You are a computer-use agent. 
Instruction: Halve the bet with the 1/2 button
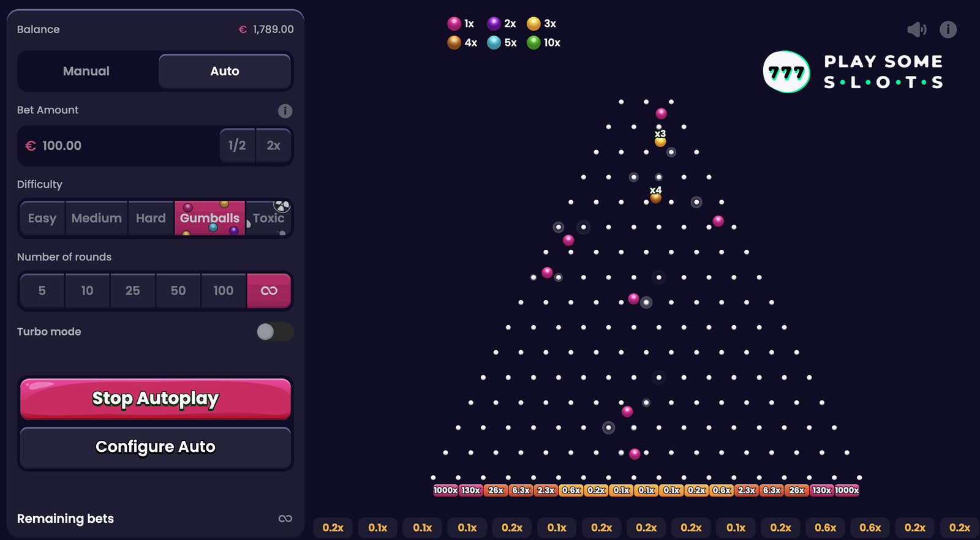pyautogui.click(x=237, y=146)
